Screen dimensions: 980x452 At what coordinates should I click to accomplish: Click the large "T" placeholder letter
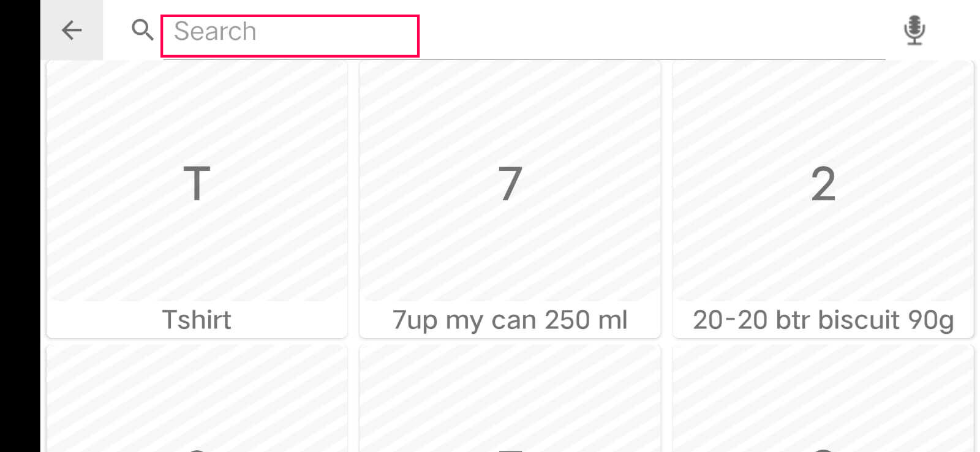coord(197,184)
